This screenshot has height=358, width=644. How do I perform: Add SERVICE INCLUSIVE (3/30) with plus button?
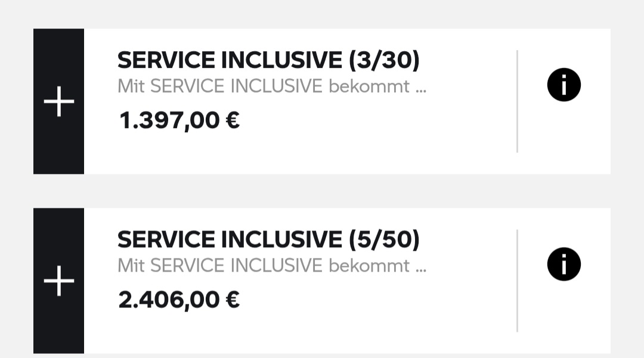(x=58, y=101)
